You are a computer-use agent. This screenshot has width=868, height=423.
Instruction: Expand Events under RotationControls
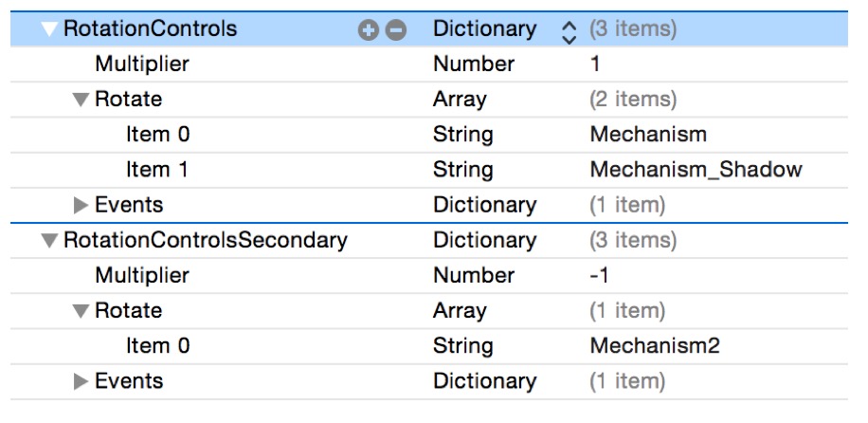coord(81,205)
